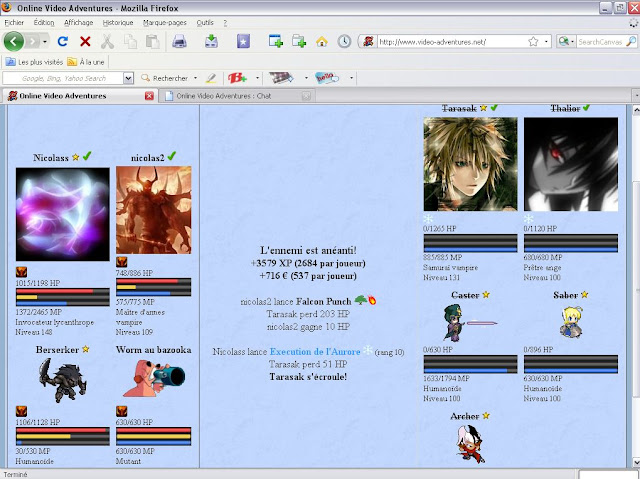Open a new window icon

click(276, 41)
